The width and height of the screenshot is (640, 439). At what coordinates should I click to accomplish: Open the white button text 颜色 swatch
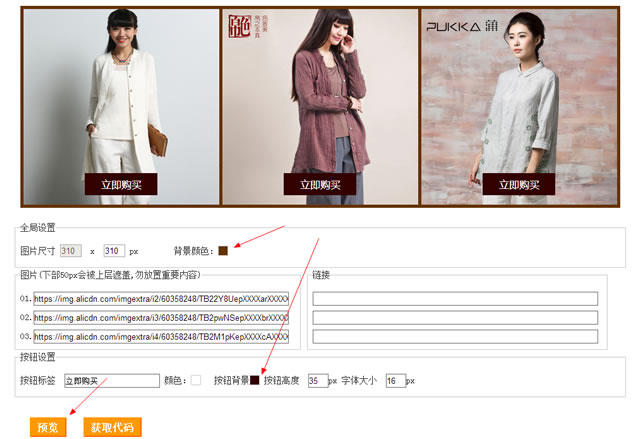196,380
